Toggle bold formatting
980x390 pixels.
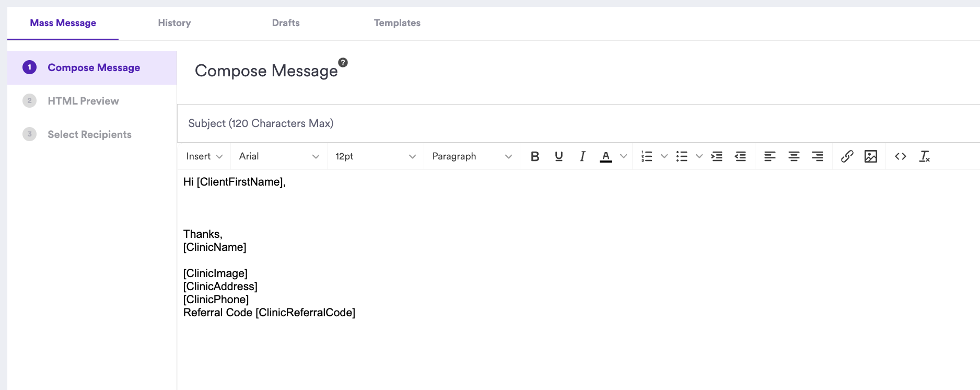pos(535,156)
